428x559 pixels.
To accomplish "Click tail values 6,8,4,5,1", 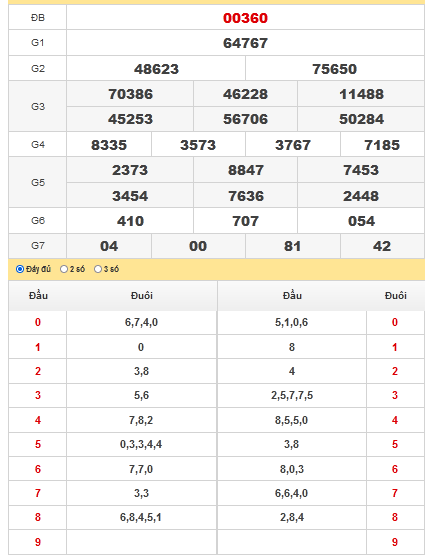I will tap(141, 517).
